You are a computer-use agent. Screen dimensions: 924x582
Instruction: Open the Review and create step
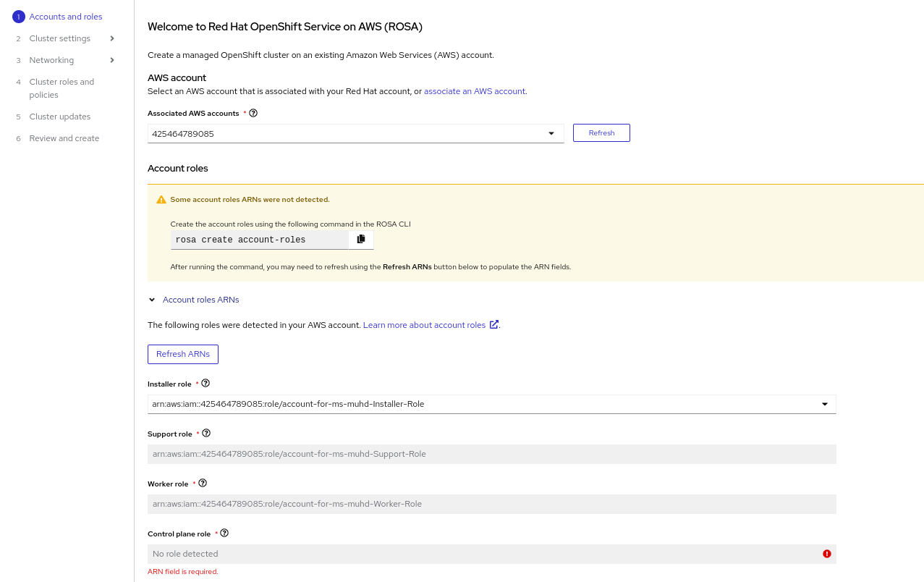(x=64, y=138)
